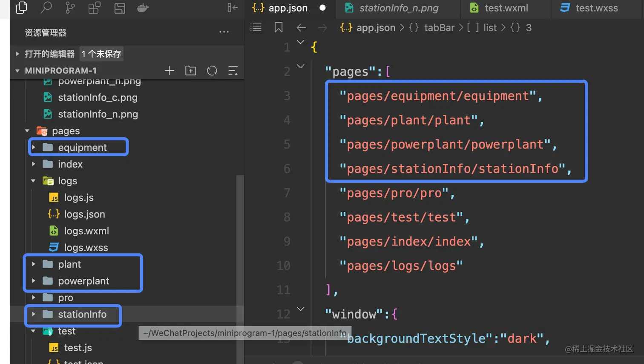Click the "window":{ code line
This screenshot has height=364, width=644.
pyautogui.click(x=361, y=315)
